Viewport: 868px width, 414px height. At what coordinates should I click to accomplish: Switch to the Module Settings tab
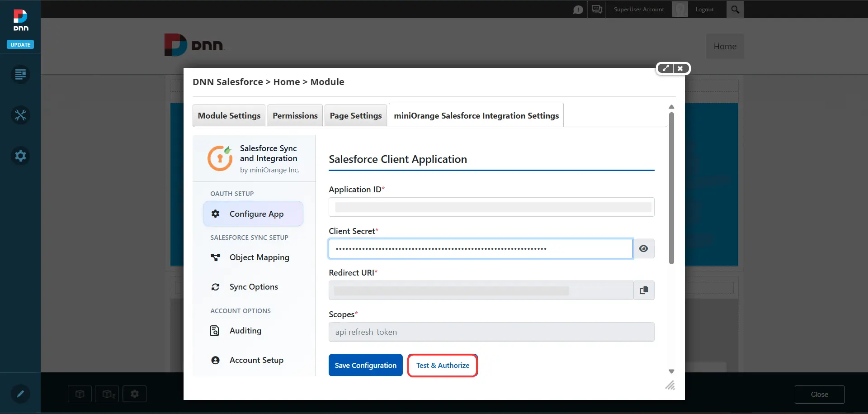tap(229, 115)
